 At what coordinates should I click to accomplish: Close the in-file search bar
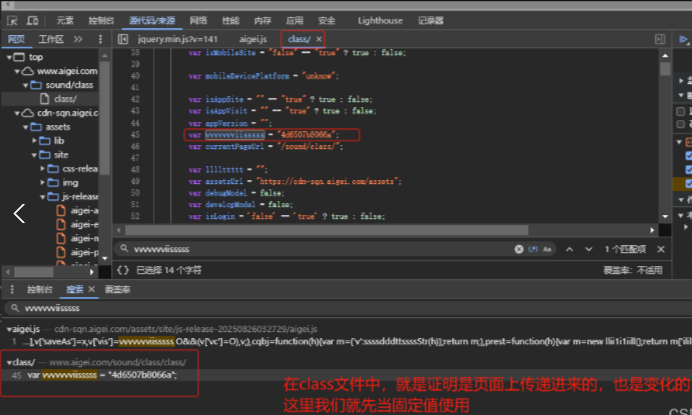point(661,249)
